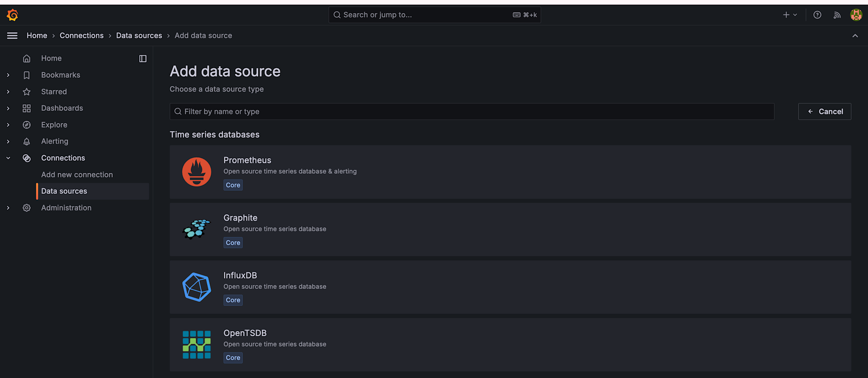Expand the Administration section arrow
Image resolution: width=868 pixels, height=378 pixels.
8,208
